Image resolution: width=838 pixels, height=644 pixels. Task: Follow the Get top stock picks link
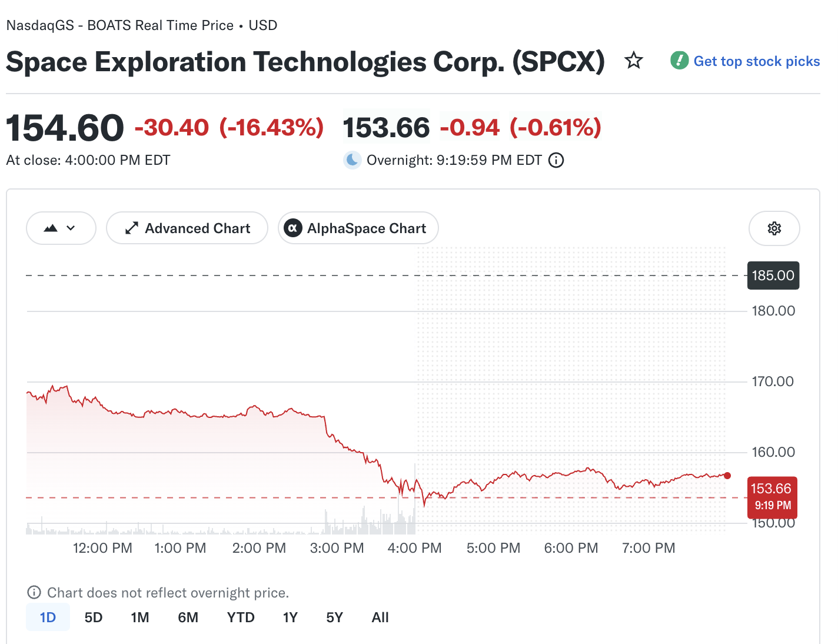tap(757, 61)
